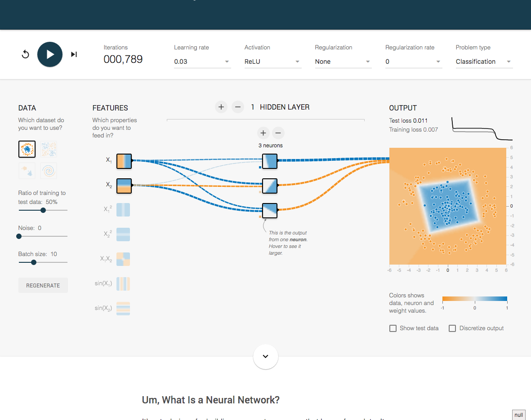Reset the network with the restart icon

(x=25, y=54)
